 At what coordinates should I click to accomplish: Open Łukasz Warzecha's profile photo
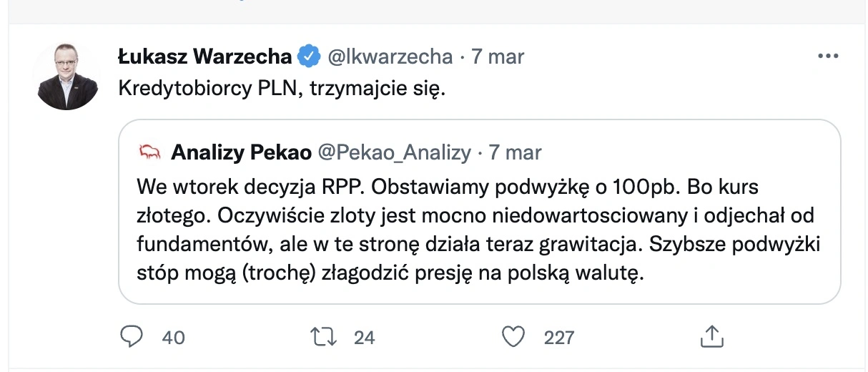click(66, 76)
